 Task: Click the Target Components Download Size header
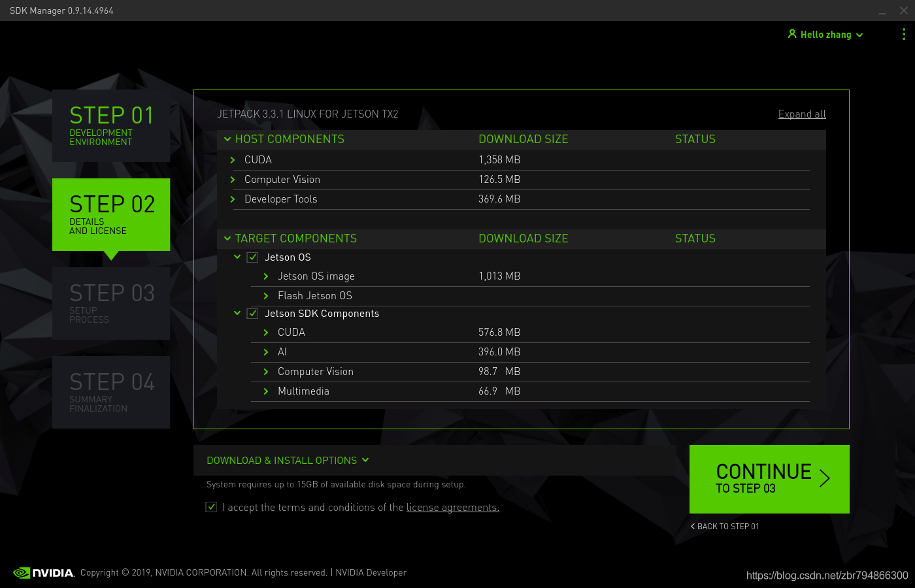pos(524,238)
